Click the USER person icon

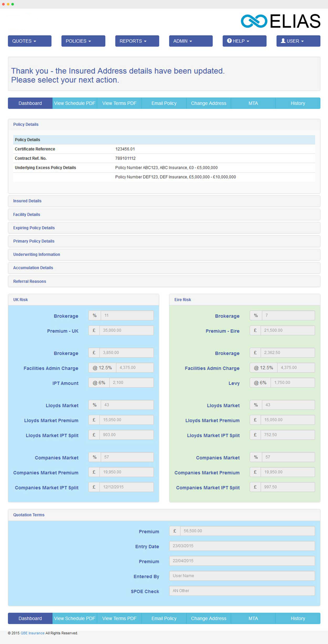tap(283, 41)
